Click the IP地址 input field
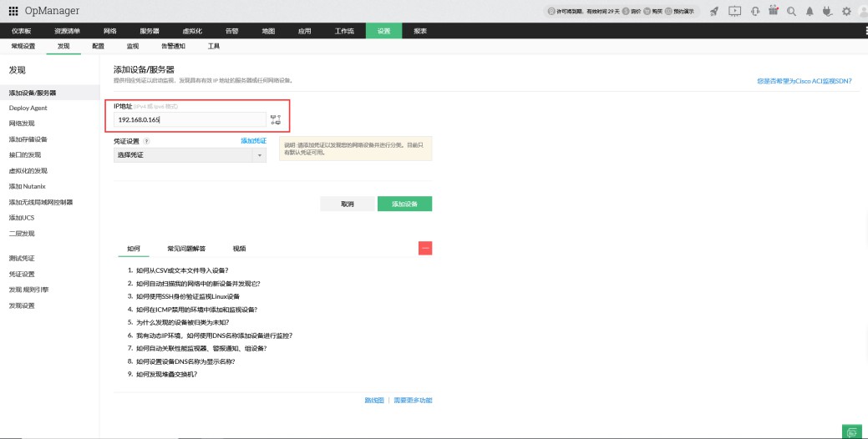Viewport: 868px width, 439px height. point(190,120)
